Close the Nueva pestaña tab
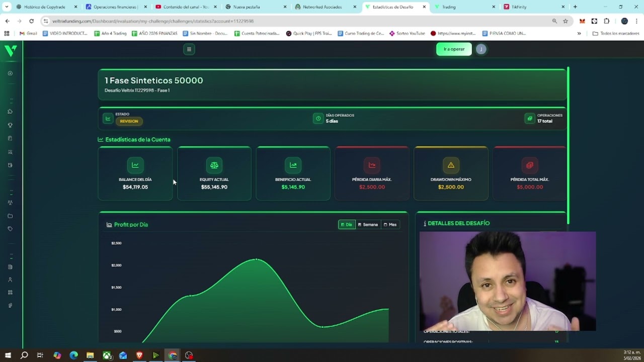644x362 pixels. (x=285, y=7)
